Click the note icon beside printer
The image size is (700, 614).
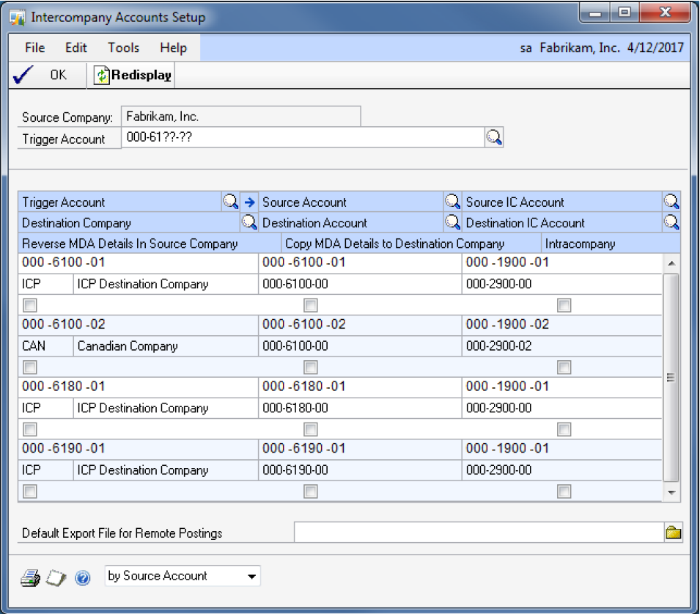[56, 577]
